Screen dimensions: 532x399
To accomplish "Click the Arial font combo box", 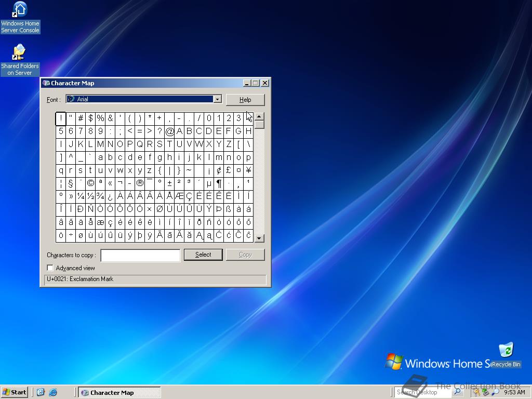I will pos(144,99).
